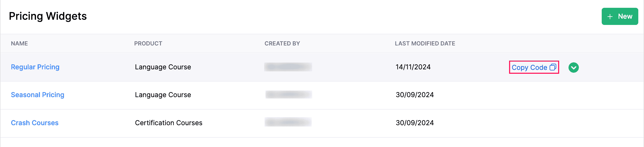Click the plus icon on the New button
This screenshot has height=147, width=644.
click(610, 17)
